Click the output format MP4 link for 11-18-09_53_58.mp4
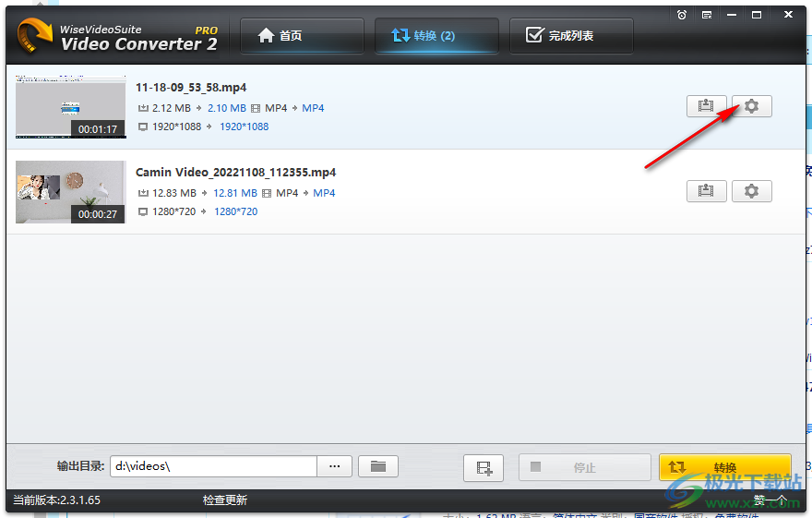The image size is (812, 518). click(x=313, y=108)
